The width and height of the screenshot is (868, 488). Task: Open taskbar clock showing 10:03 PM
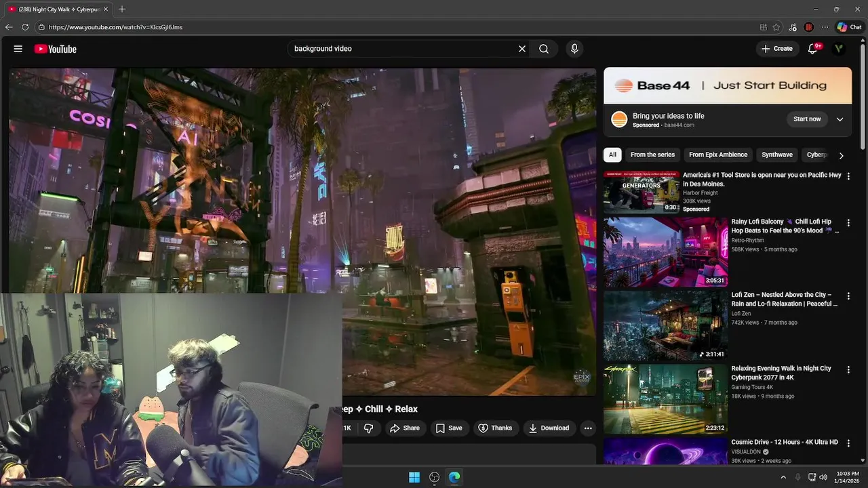pos(848,477)
